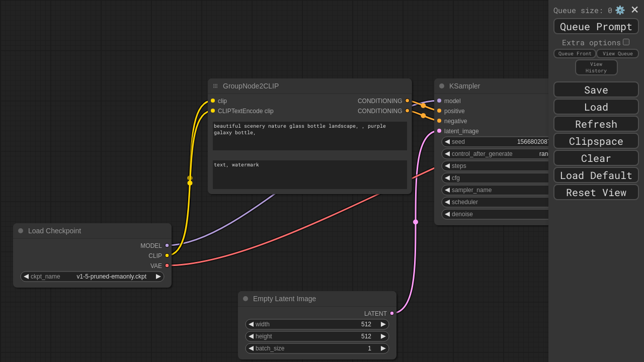Collapse the Empty Latent Image node dot

(246, 299)
